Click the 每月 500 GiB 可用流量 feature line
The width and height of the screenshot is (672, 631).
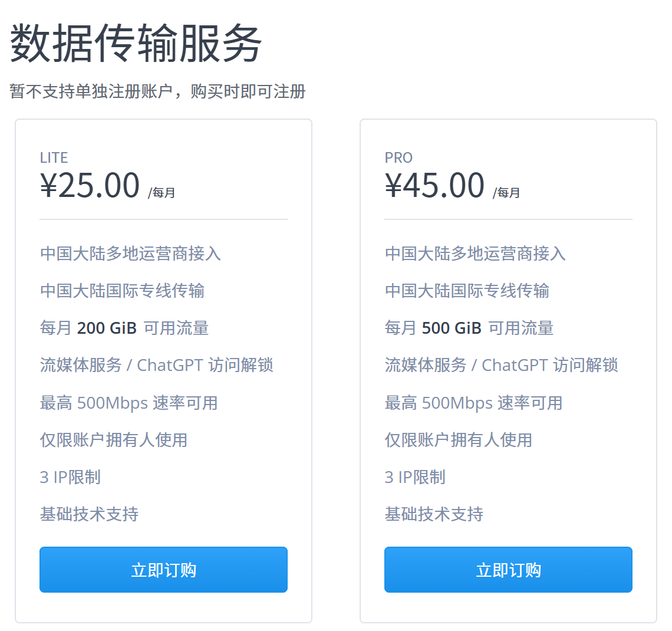pyautogui.click(x=469, y=328)
